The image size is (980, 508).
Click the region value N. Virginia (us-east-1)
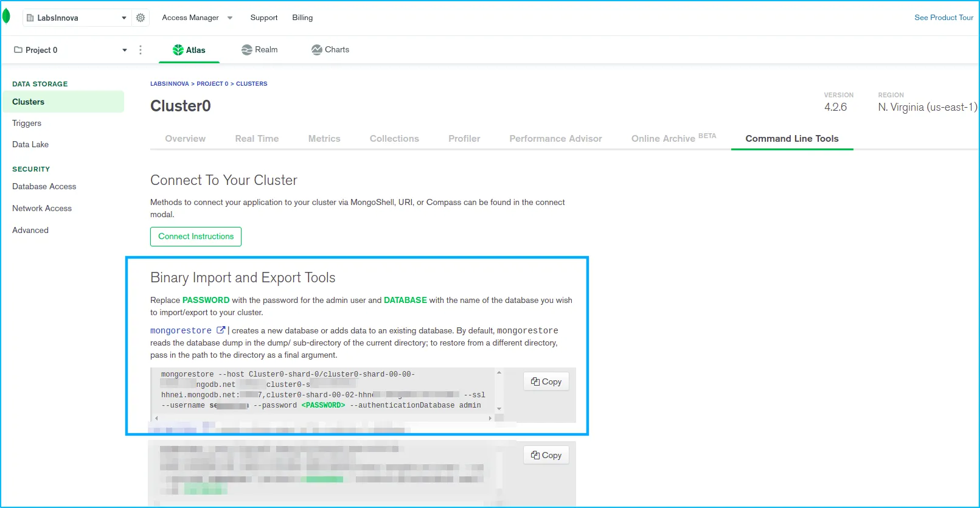(x=928, y=107)
